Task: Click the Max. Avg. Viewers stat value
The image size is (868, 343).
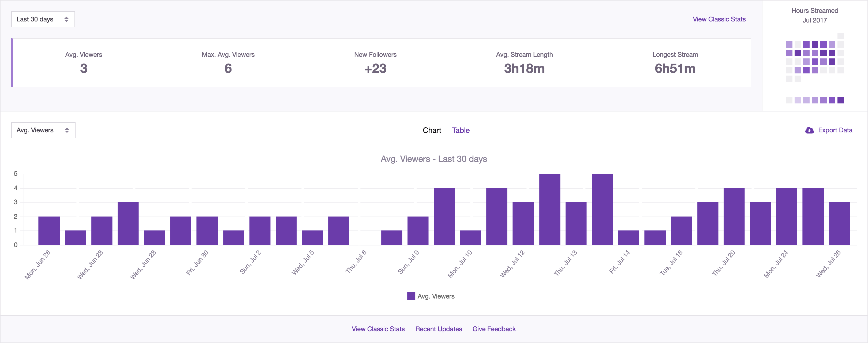Action: coord(228,68)
